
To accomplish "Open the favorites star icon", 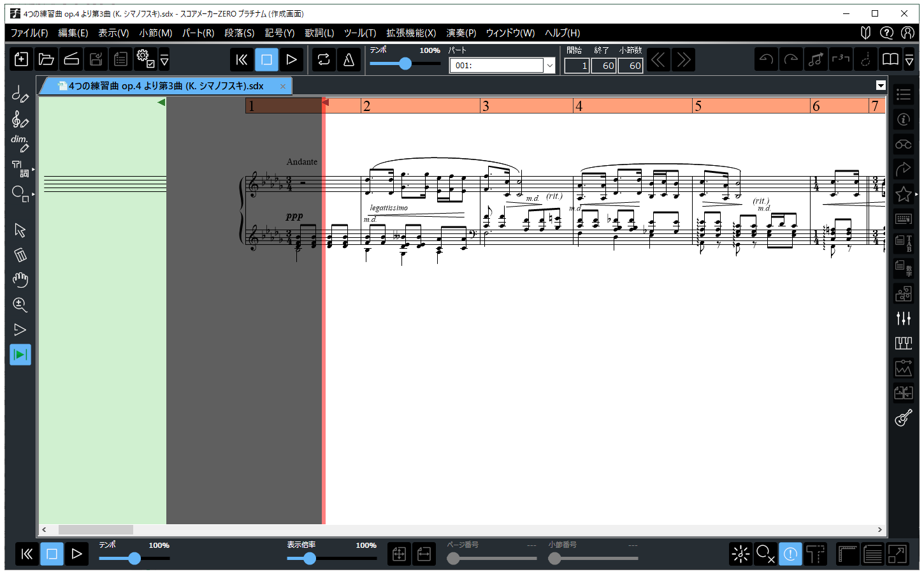I will point(904,194).
